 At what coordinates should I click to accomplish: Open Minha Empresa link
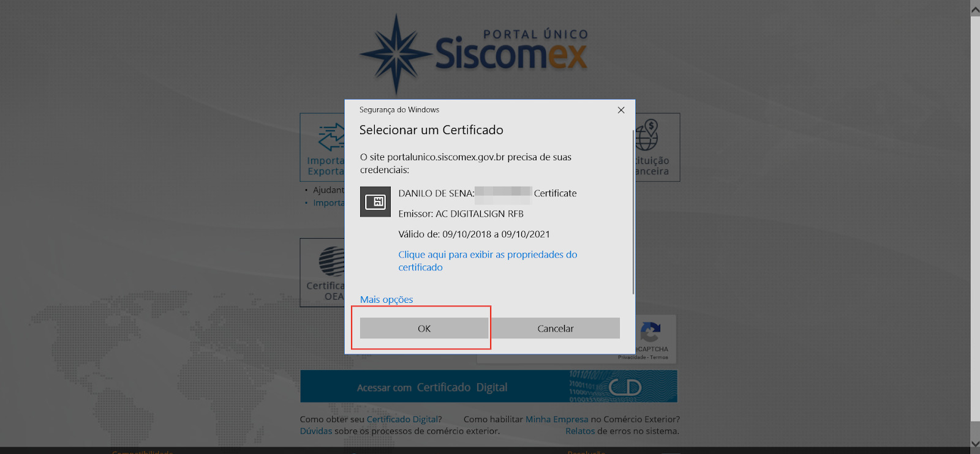click(x=557, y=419)
